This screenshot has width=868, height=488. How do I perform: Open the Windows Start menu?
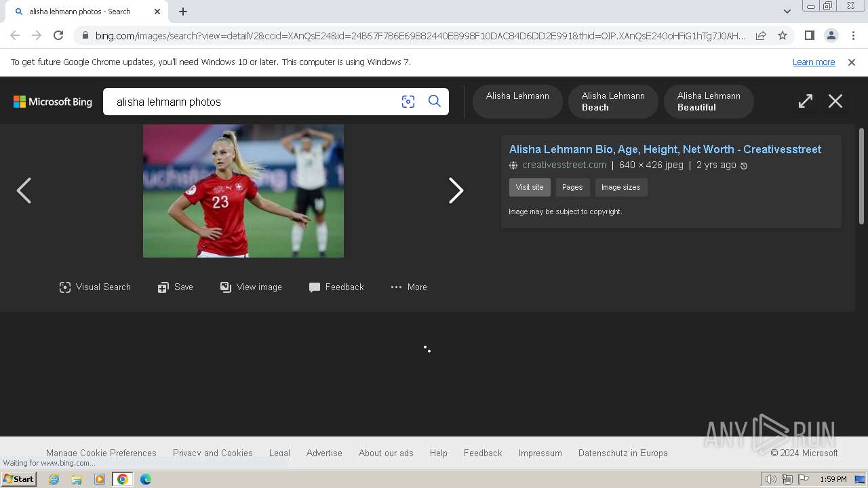[19, 479]
